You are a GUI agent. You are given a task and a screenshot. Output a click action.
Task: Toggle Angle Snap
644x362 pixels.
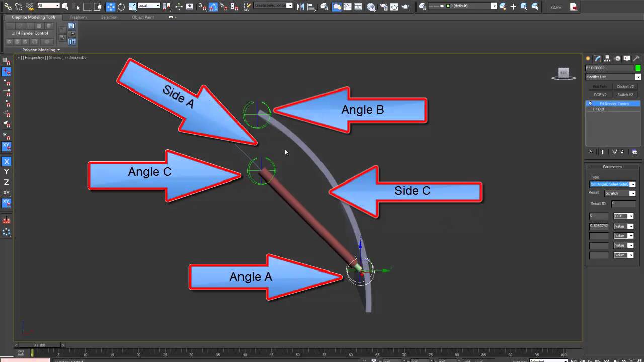(213, 6)
